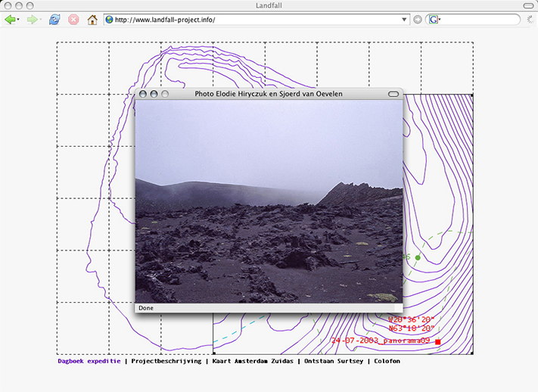Select the Ontstaan Surtsey link
The image size is (538, 392).
click(x=333, y=361)
